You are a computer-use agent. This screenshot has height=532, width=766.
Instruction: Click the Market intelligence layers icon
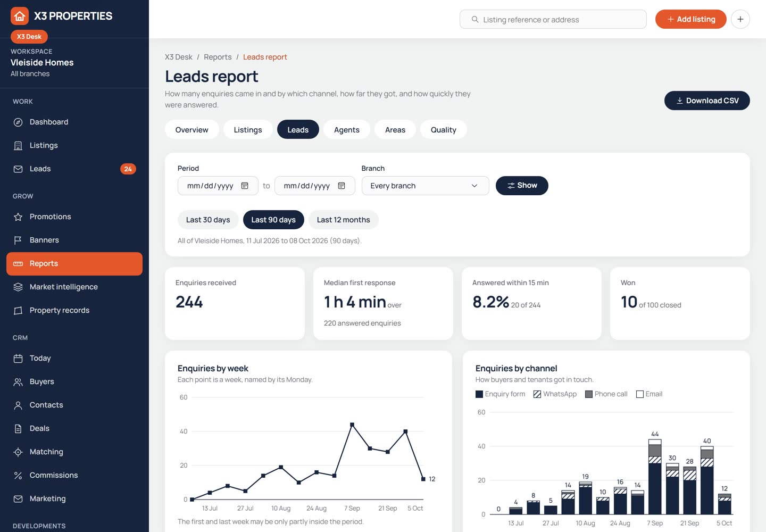pos(18,287)
